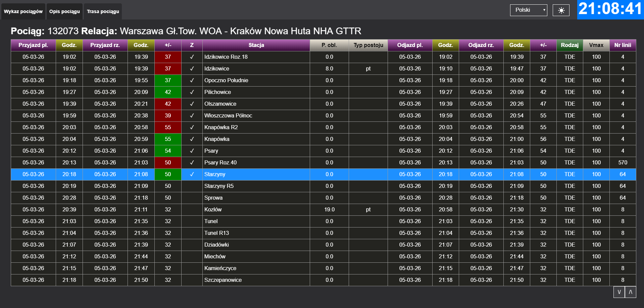Click the Nr linii column header
The width and height of the screenshot is (644, 308).
[x=623, y=45]
